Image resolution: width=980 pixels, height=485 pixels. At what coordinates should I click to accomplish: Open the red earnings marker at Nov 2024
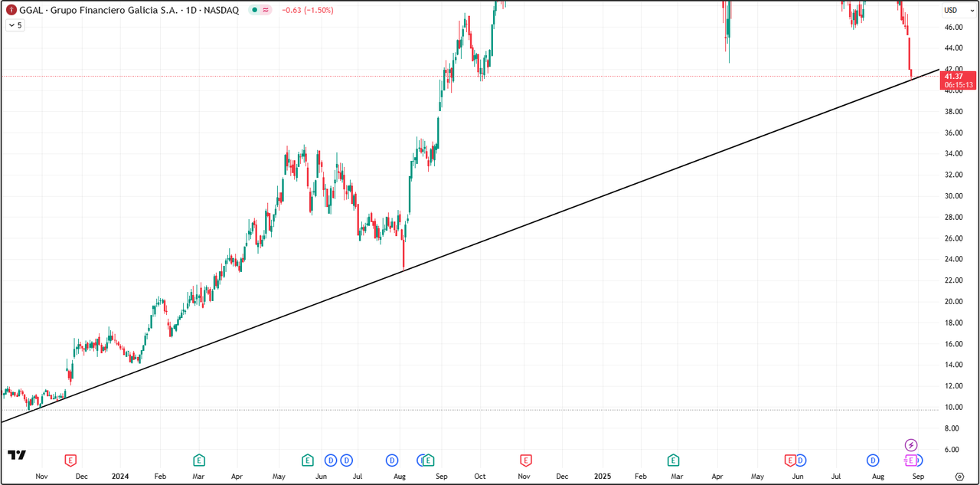525,460
